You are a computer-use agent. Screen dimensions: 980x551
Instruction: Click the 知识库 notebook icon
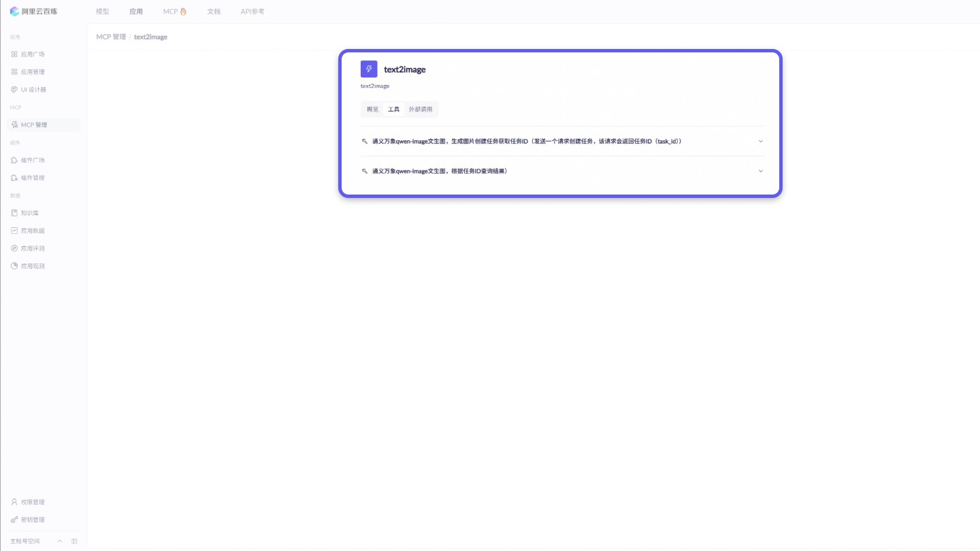pyautogui.click(x=14, y=212)
